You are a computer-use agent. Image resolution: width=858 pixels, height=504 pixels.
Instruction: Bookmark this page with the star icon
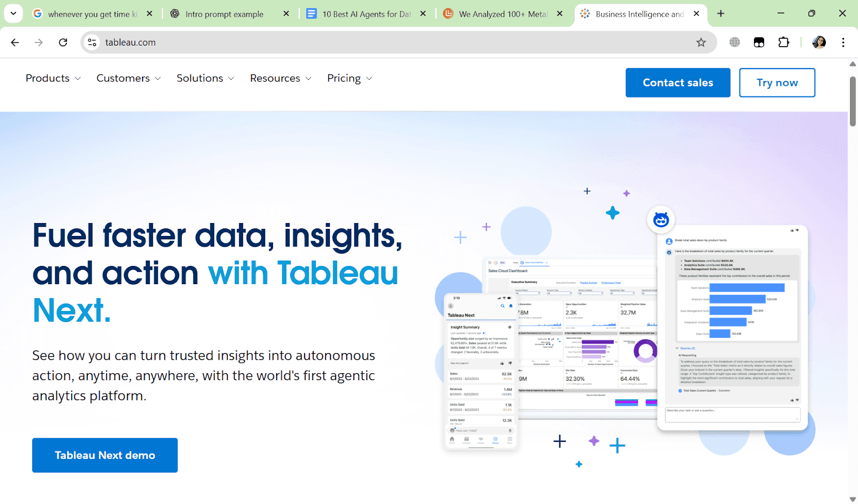click(x=701, y=42)
